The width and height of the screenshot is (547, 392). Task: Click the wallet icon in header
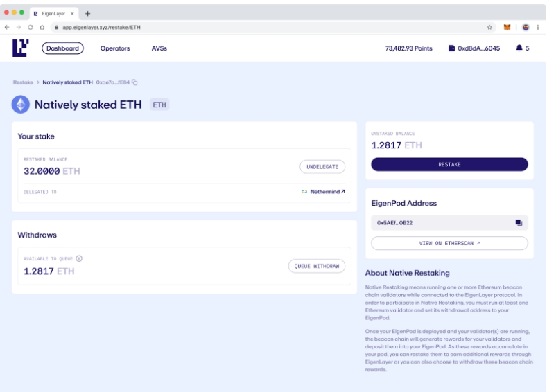(x=451, y=48)
